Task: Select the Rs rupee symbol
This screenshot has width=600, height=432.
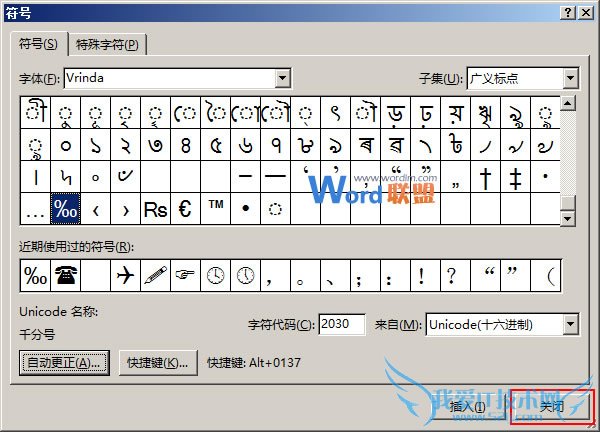Action: (x=155, y=209)
